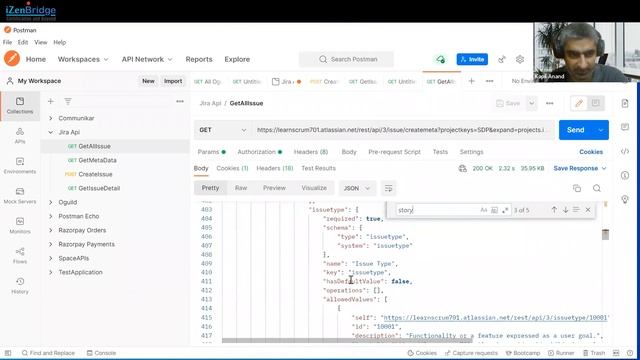Switch to the Authorization request tab

[x=260, y=152]
